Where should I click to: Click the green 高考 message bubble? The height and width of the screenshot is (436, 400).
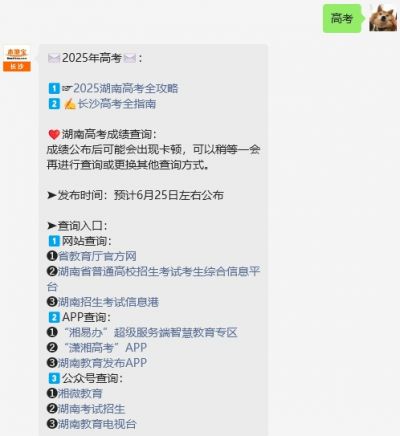(x=342, y=18)
